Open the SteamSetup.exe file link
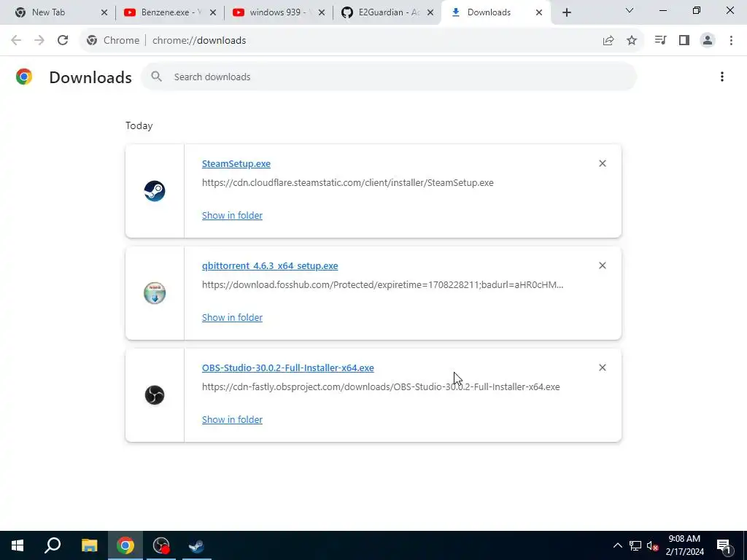Viewport: 747px width, 560px height. (236, 163)
